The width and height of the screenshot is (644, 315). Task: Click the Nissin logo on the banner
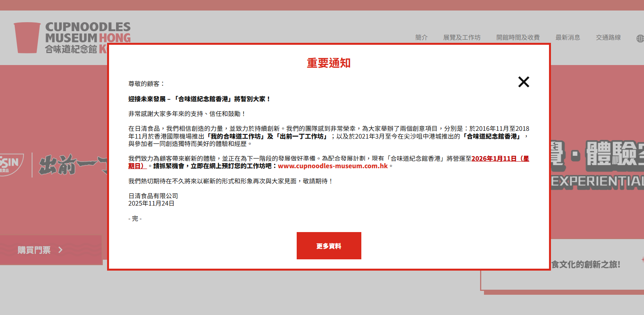coord(10,164)
